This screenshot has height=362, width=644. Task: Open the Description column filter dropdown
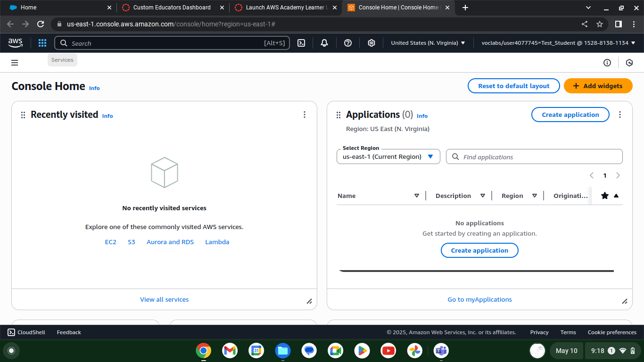pyautogui.click(x=483, y=195)
